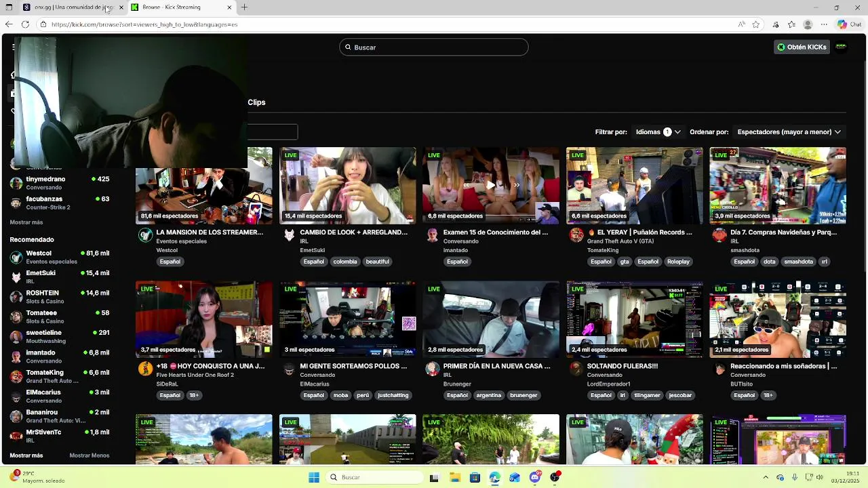868x488 pixels.
Task: Open MI GENTE SORTEAMOS POLLOS stream thumbnail
Action: pos(348,319)
